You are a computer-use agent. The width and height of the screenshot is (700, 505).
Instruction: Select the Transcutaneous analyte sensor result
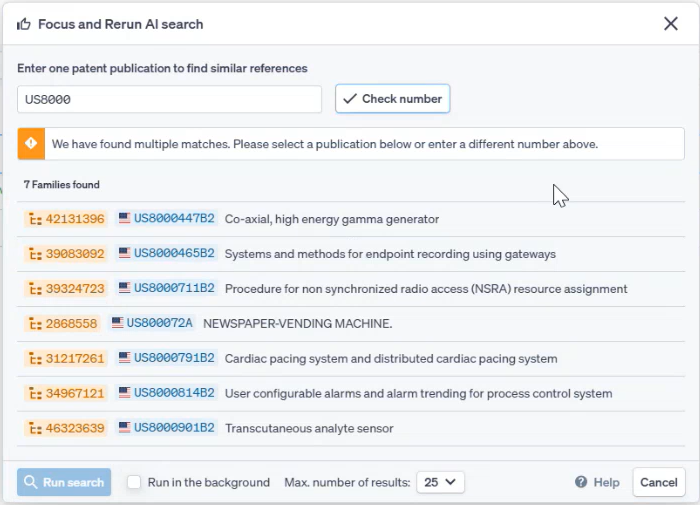(x=309, y=428)
